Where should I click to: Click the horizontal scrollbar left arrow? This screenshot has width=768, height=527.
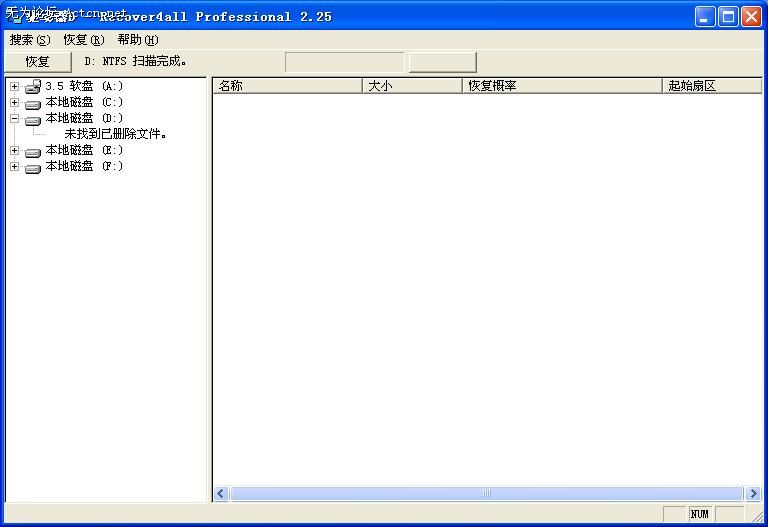[221, 493]
